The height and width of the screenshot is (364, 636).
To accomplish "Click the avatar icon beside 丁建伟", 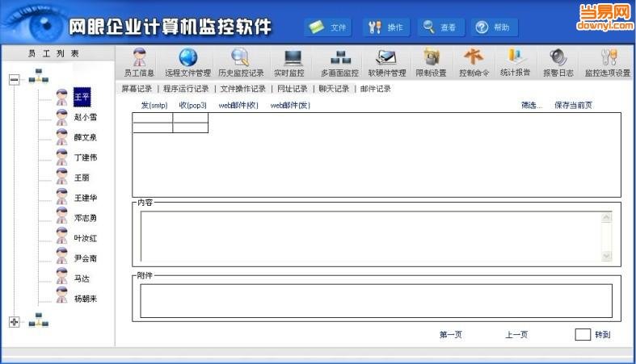I will (61, 157).
